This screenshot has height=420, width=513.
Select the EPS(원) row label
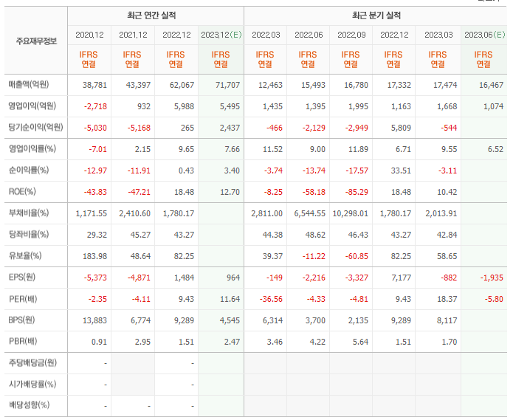[x=21, y=278]
